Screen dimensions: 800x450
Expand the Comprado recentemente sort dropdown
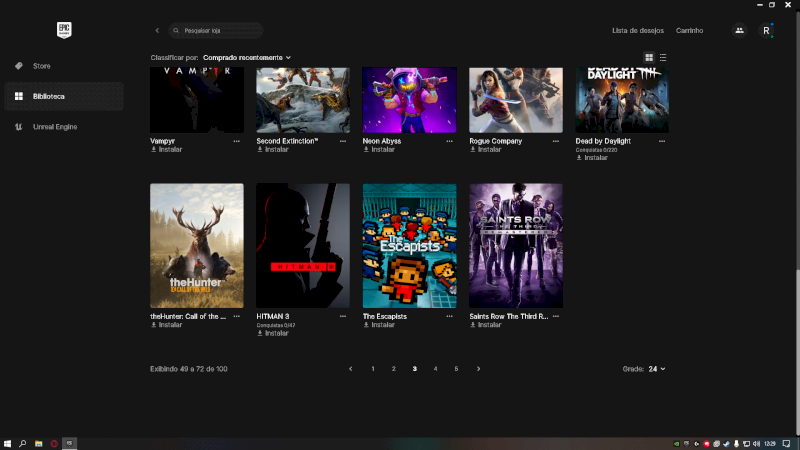[x=247, y=58]
